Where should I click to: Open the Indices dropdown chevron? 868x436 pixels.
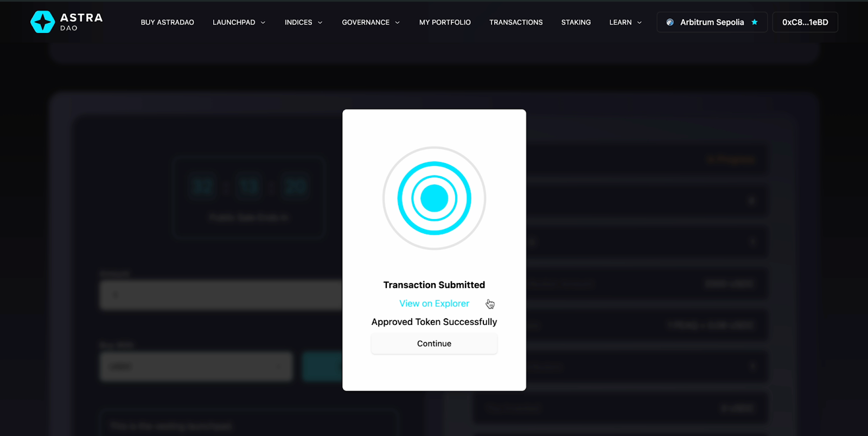tap(320, 23)
